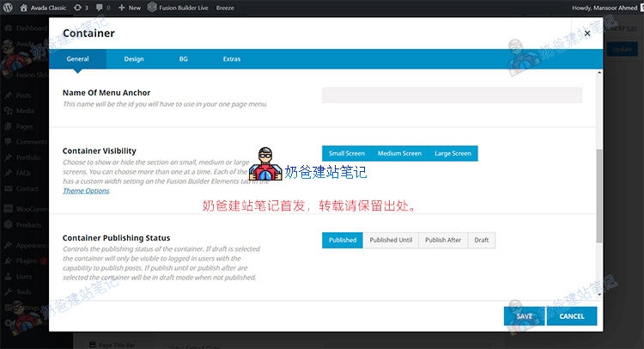644x349 pixels.
Task: Click the Fusion Builder Live icon
Action: 152,7
